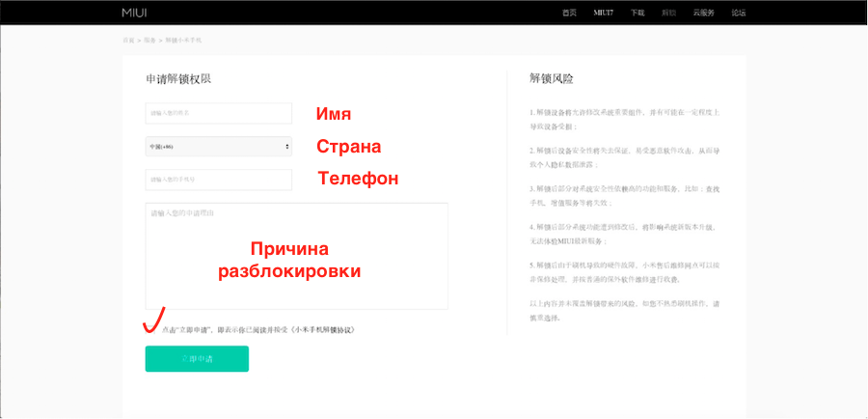This screenshot has width=868, height=419.
Task: Click the 解锁风险 risk section heading
Action: tap(552, 79)
